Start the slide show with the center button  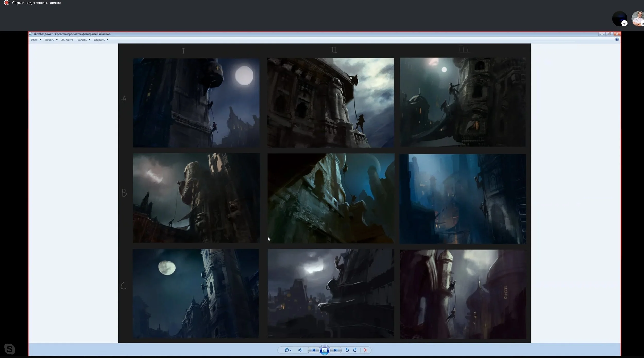click(x=324, y=350)
